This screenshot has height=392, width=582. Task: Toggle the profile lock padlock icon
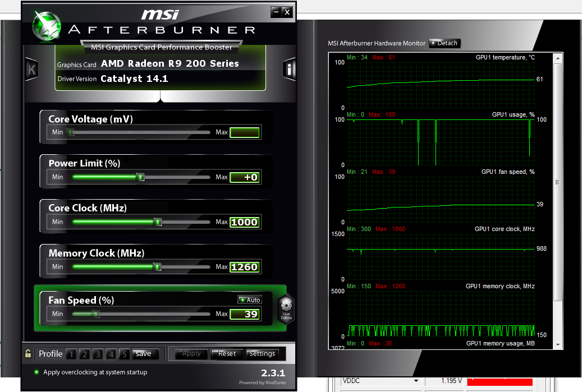[28, 353]
